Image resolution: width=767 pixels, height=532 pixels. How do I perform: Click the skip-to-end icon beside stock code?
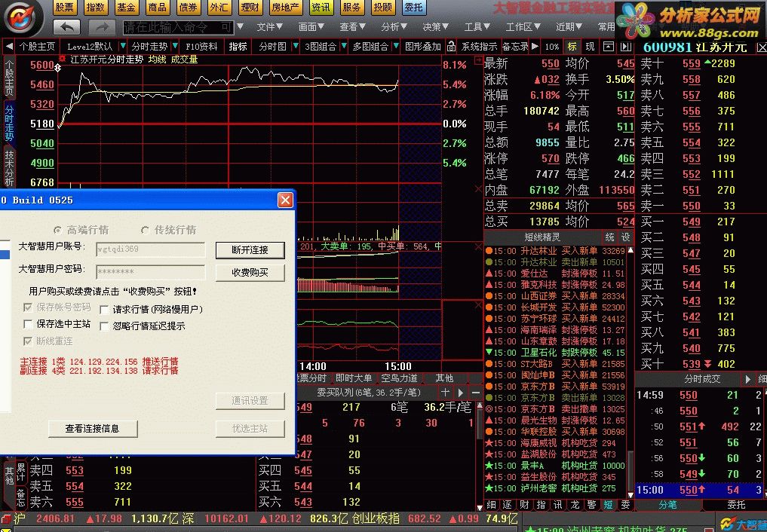(626, 47)
